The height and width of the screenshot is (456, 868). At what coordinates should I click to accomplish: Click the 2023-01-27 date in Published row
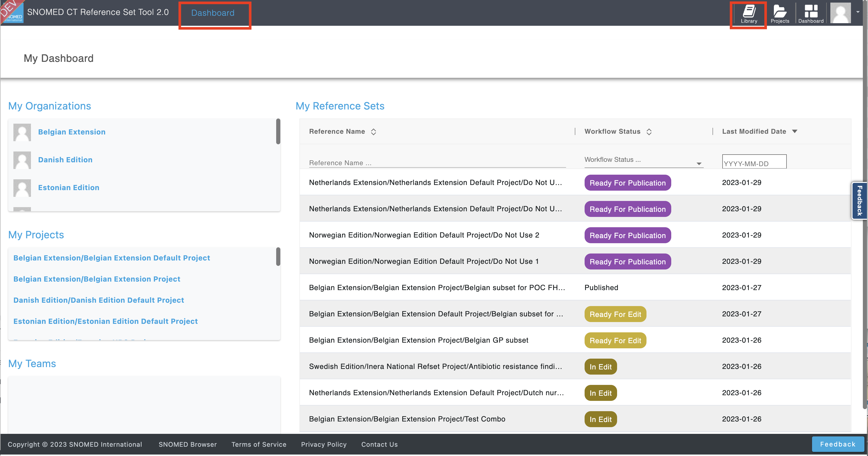[x=741, y=288]
